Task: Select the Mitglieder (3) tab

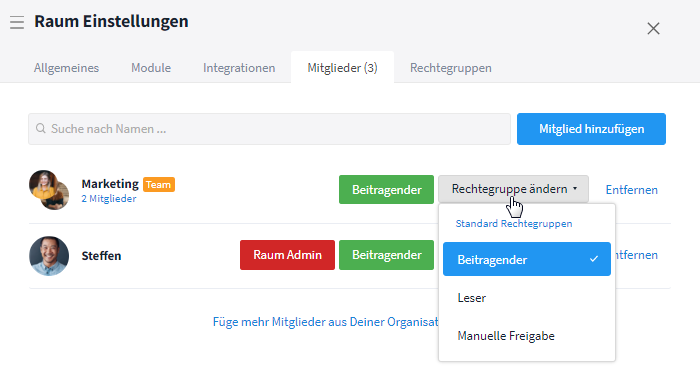Action: point(342,67)
